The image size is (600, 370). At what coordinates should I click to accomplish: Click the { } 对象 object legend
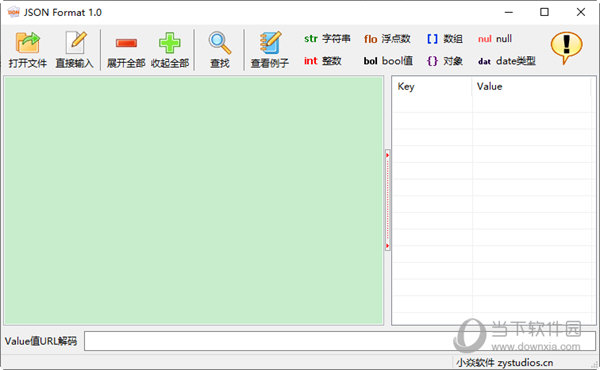445,61
